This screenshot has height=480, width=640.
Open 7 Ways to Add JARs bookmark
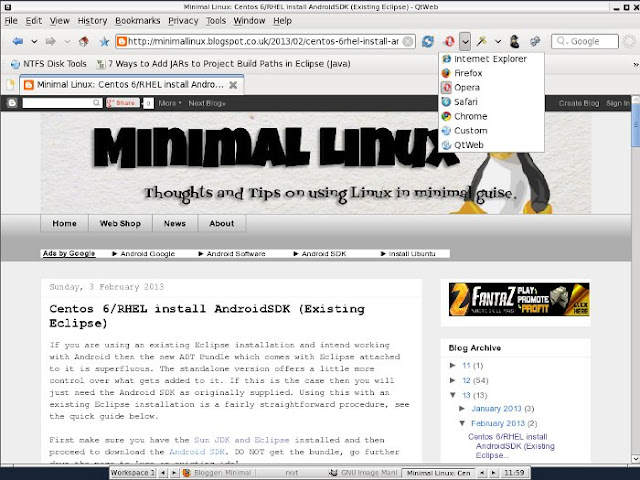coord(223,64)
